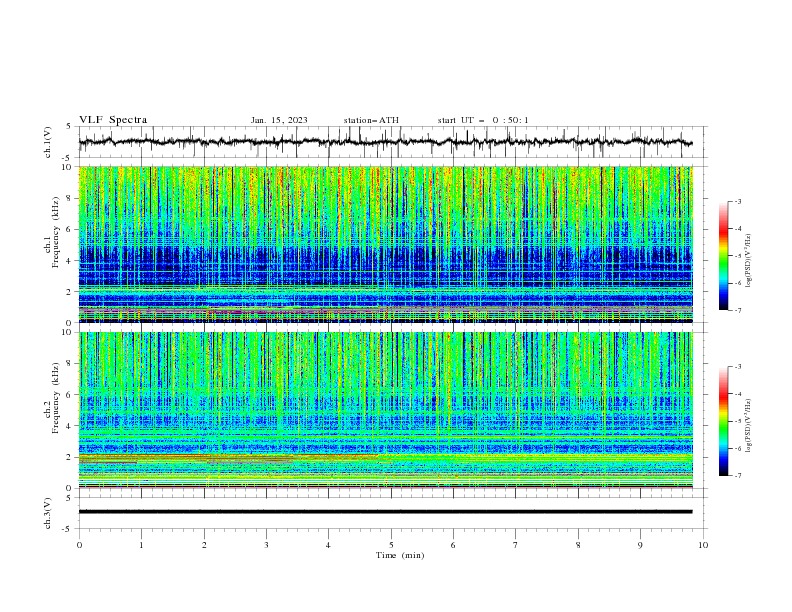This screenshot has height=612, width=792.
Task: Click the 'Time (min)' axis label
Action: [400, 555]
